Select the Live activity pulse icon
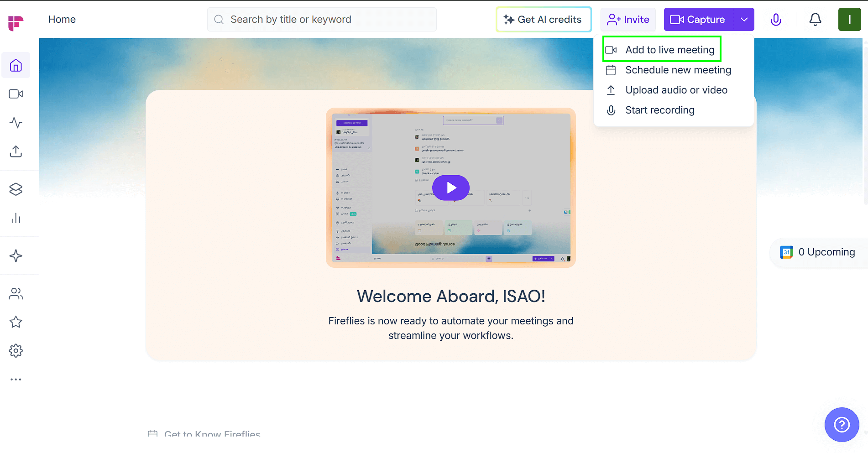868x453 pixels. [16, 122]
